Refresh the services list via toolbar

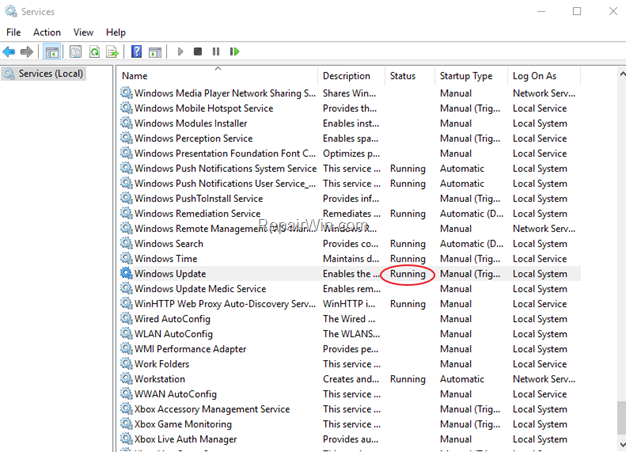point(95,52)
